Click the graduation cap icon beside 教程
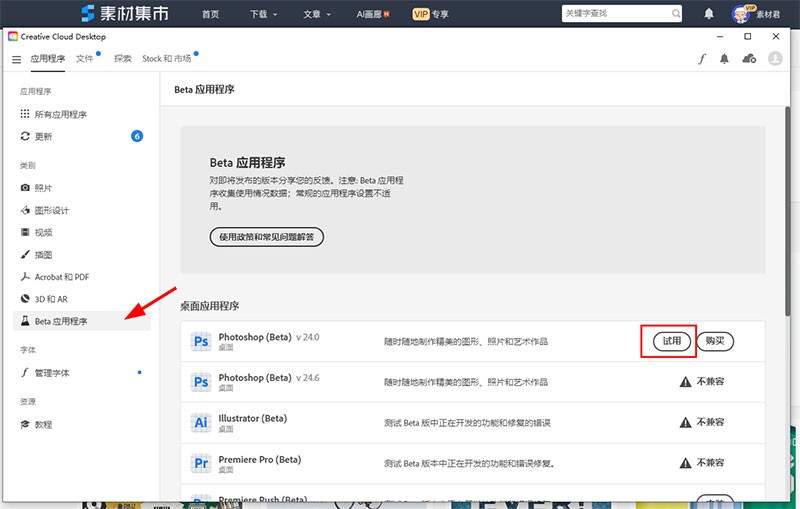800x509 pixels. (25, 424)
